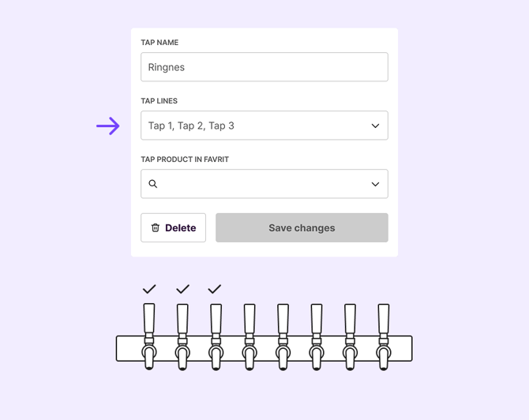Click the Delete button
Image resolution: width=529 pixels, height=420 pixels.
174,227
